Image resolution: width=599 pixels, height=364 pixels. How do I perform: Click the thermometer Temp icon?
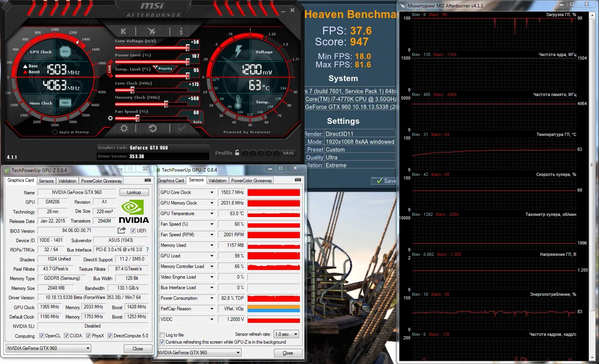coord(238,102)
